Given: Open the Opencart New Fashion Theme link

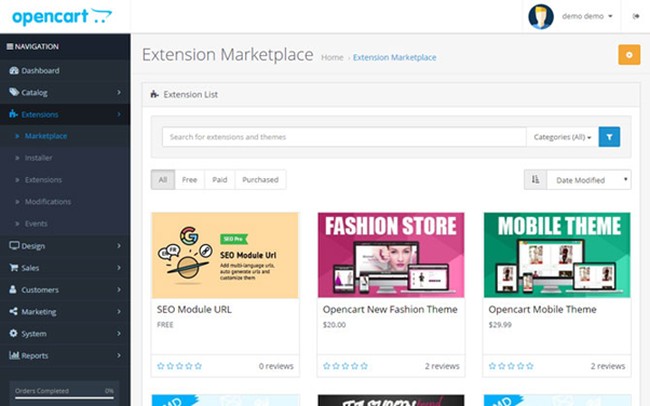Looking at the screenshot, I should click(390, 310).
